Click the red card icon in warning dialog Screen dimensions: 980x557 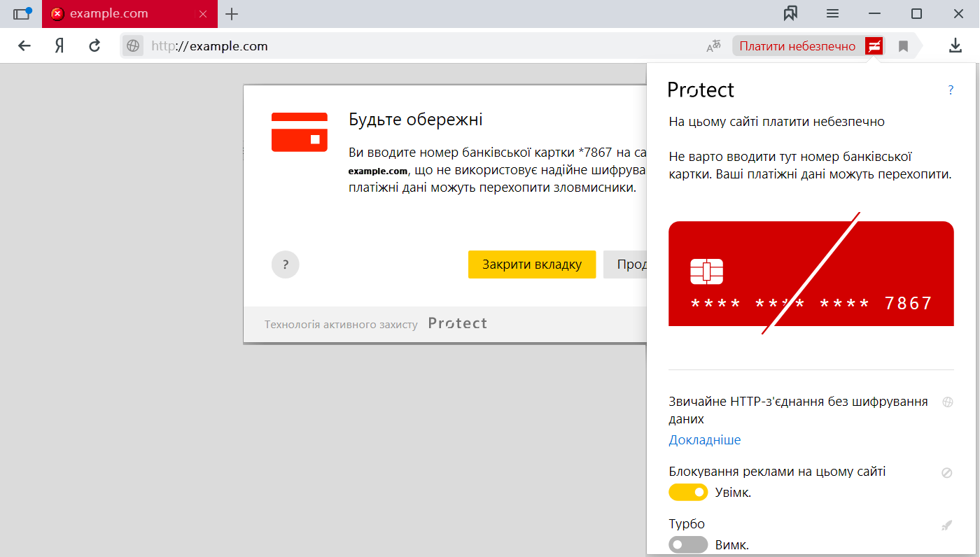(x=300, y=132)
